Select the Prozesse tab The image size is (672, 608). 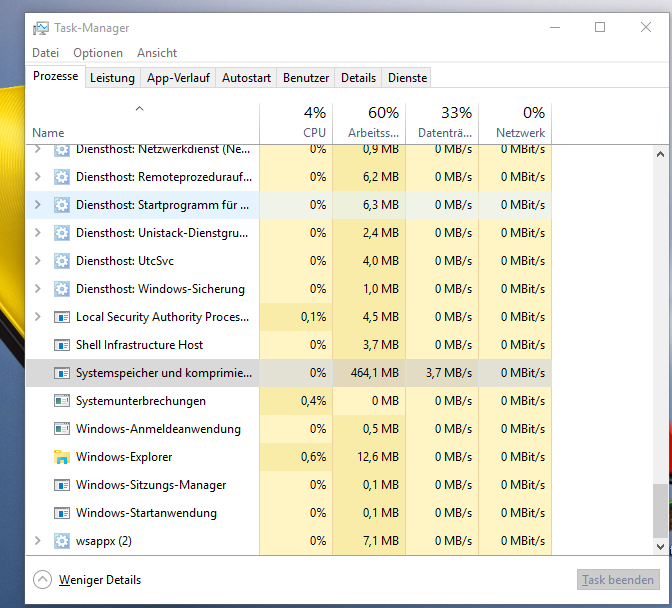[56, 76]
